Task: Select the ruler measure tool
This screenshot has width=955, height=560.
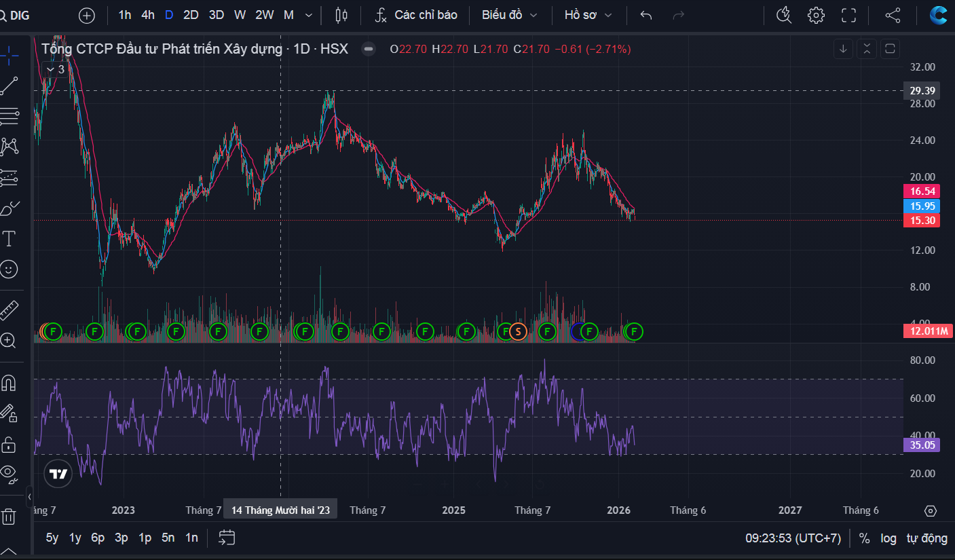Action: (9, 310)
